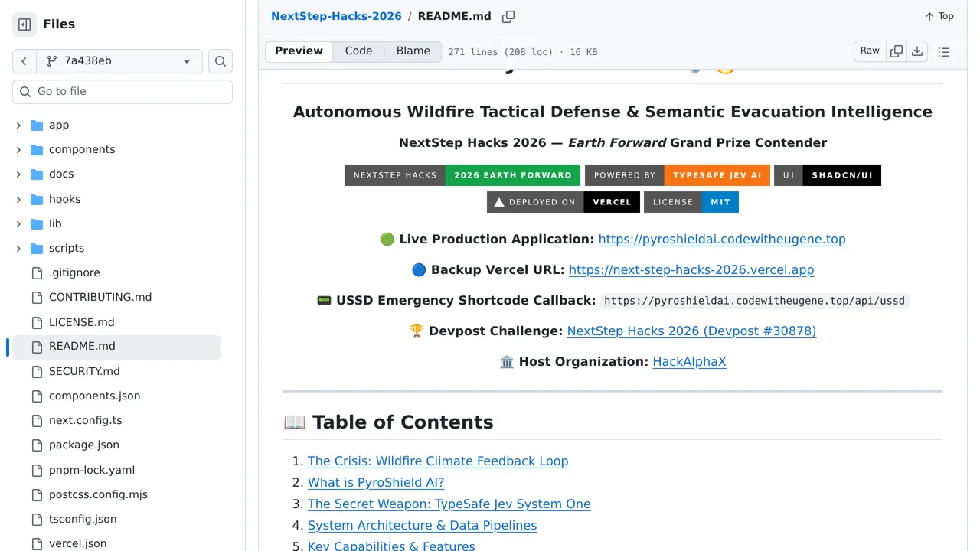Expand the docs folder chevron
The image size is (980, 551).
pos(18,174)
